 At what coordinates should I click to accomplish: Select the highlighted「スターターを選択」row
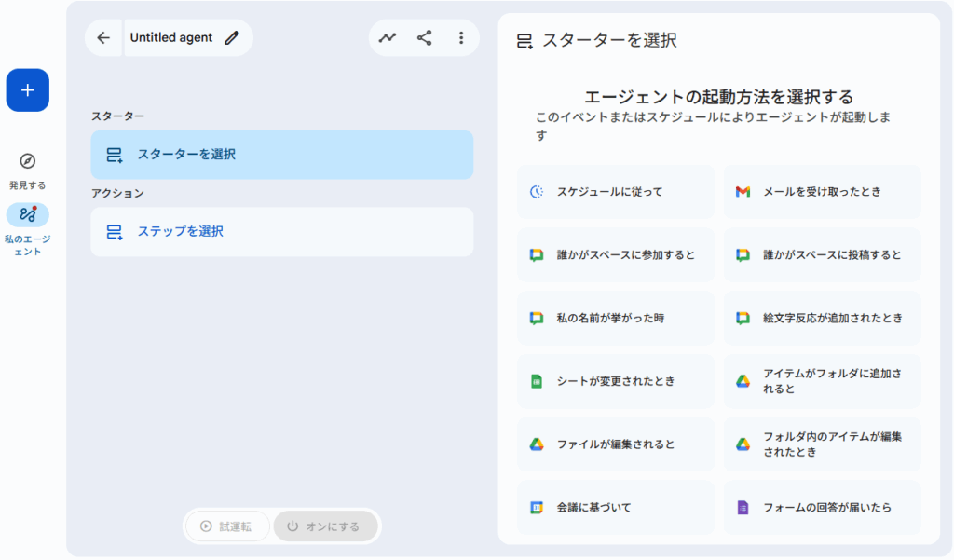coord(281,154)
